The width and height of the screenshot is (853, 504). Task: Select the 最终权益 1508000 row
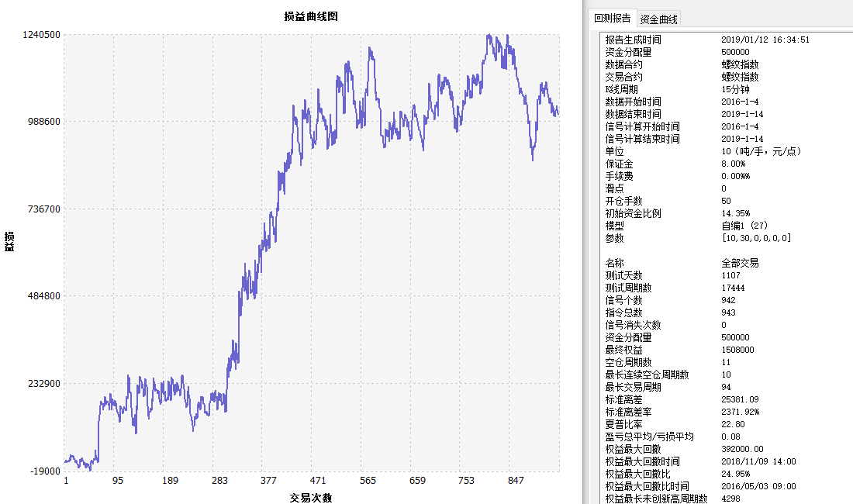coord(623,350)
